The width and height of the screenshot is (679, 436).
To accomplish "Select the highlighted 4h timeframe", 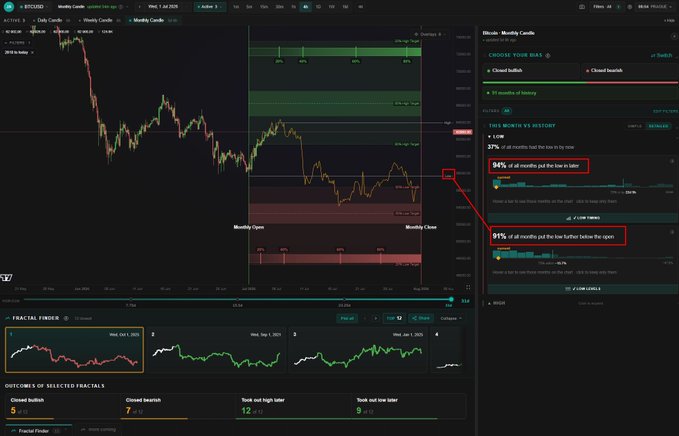I will pos(305,7).
